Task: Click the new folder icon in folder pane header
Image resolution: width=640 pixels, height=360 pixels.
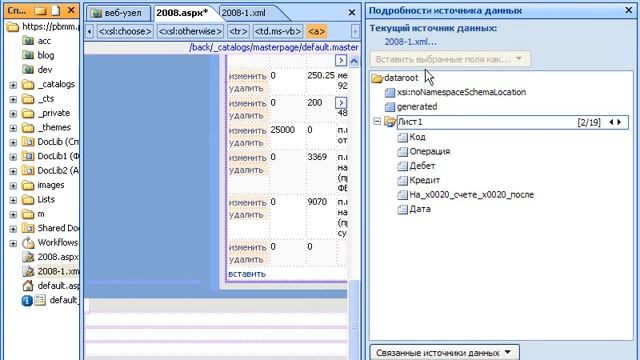Action: point(40,10)
